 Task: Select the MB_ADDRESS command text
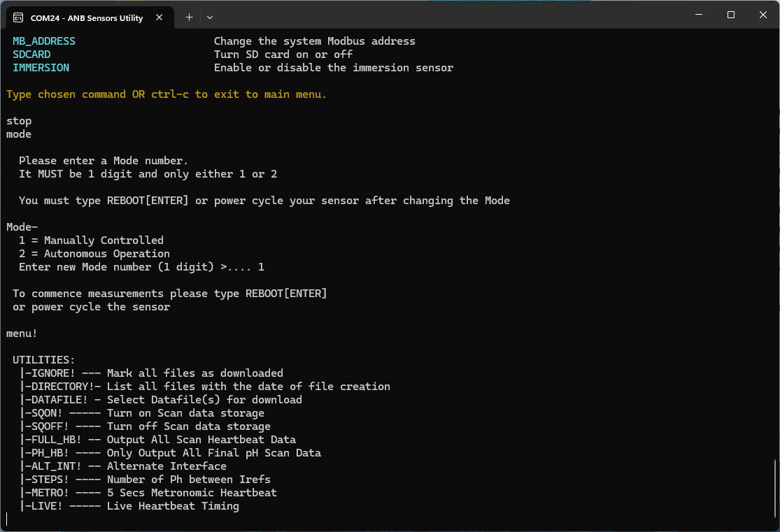tap(44, 41)
